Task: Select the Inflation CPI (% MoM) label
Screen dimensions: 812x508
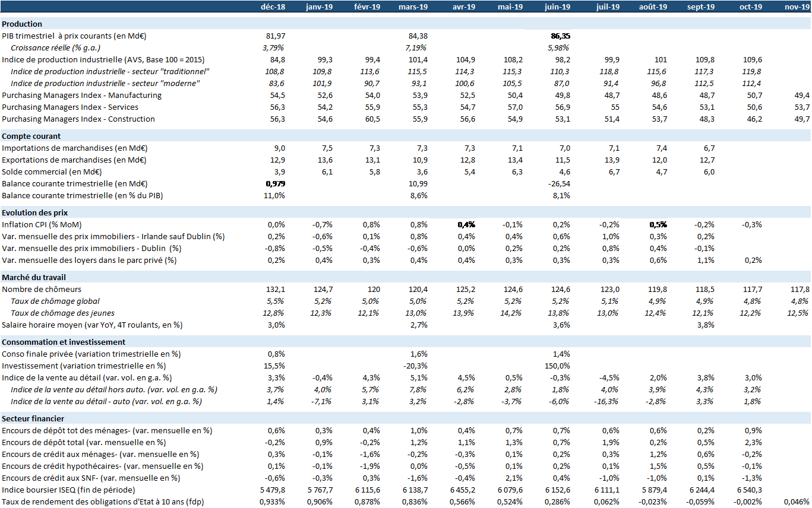Action: tap(42, 224)
